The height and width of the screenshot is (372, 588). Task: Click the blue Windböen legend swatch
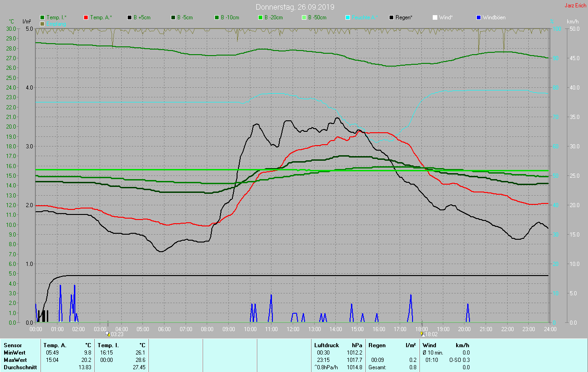click(479, 17)
